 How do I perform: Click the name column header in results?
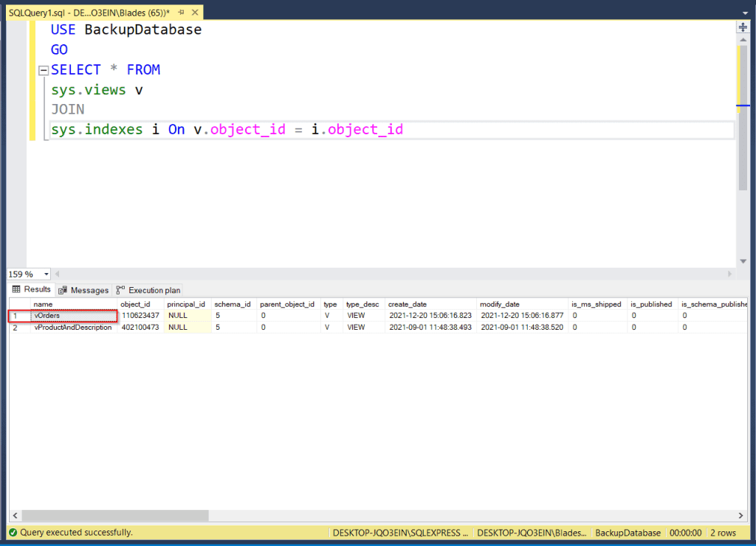point(43,304)
